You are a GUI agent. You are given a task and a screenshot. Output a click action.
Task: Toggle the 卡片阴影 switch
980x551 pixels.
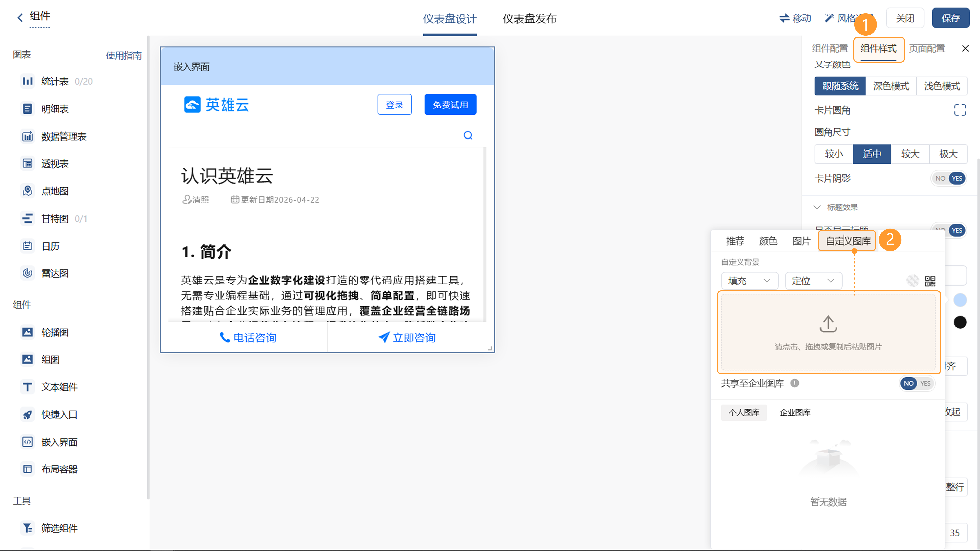[x=949, y=178]
